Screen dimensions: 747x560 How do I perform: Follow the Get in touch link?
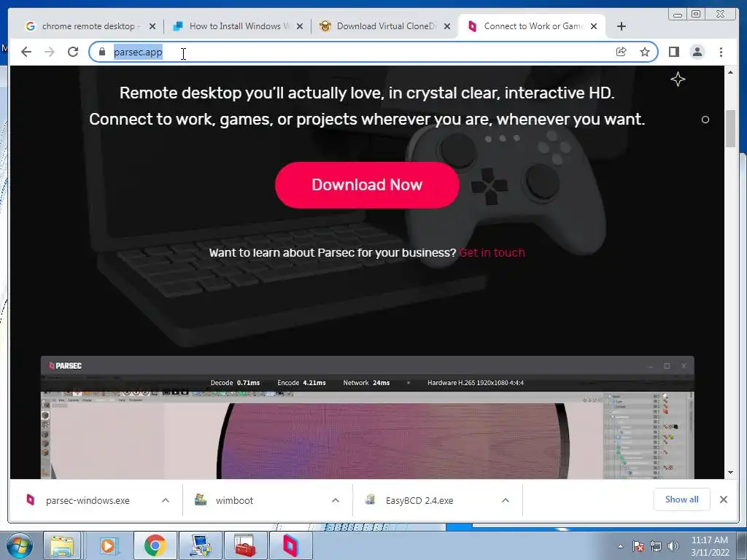(492, 253)
